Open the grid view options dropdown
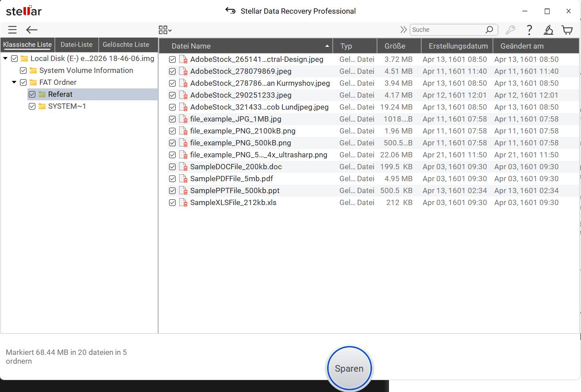The height and width of the screenshot is (392, 581). click(x=165, y=30)
